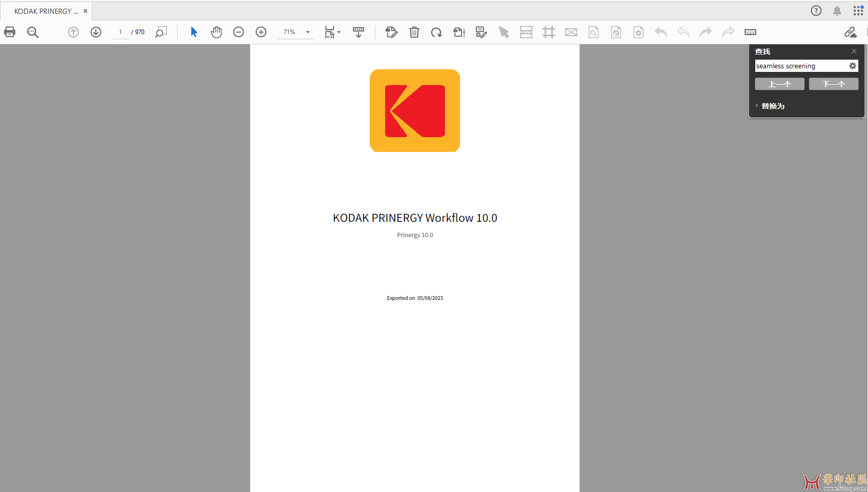
Task: Click the trash delete icon
Action: tap(414, 32)
